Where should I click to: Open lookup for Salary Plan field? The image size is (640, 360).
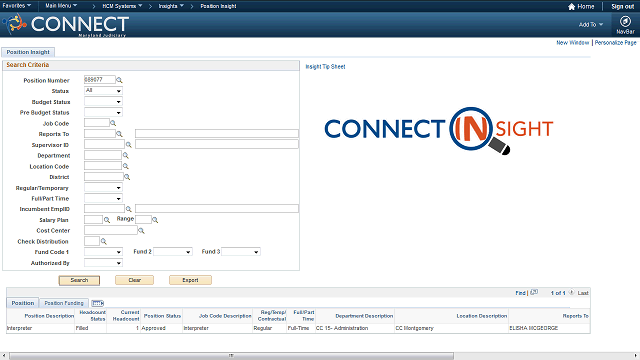(107, 220)
